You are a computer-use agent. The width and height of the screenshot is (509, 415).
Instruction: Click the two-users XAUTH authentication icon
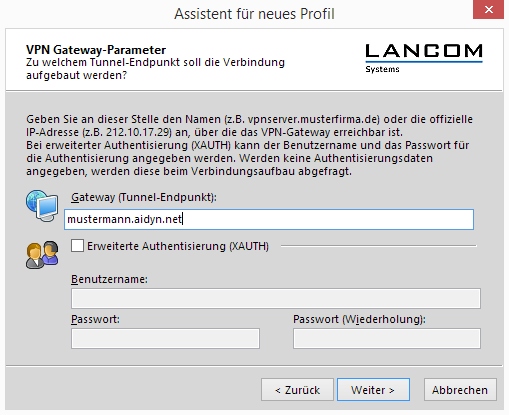click(x=42, y=255)
